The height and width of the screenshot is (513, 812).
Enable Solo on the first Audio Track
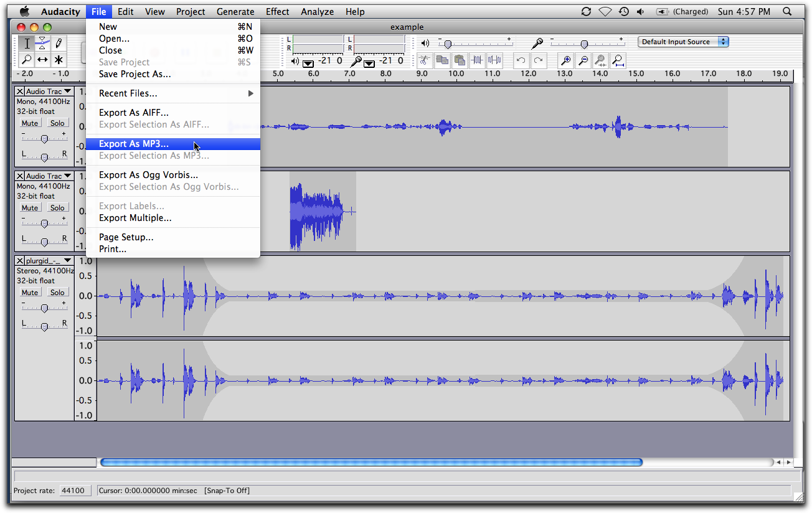pyautogui.click(x=57, y=123)
